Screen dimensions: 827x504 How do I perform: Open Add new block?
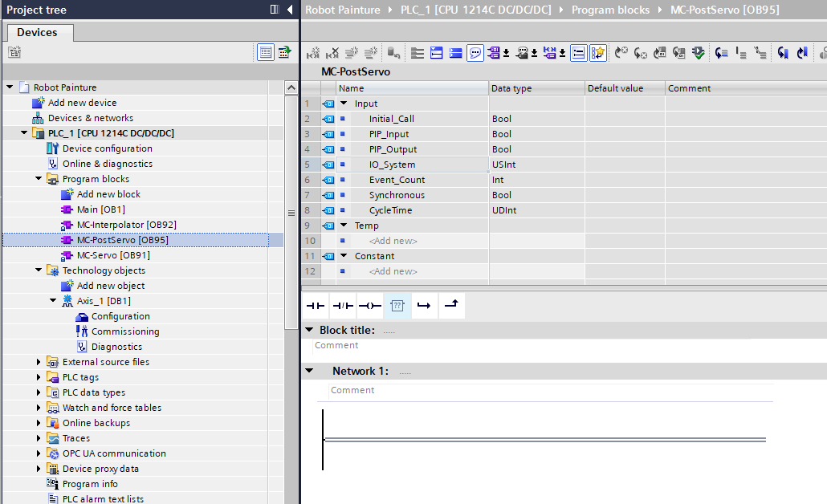(x=108, y=194)
